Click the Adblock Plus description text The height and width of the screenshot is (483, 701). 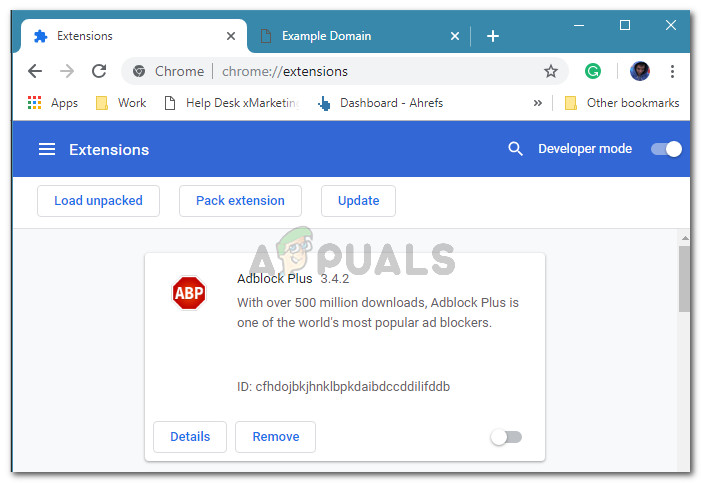point(378,312)
